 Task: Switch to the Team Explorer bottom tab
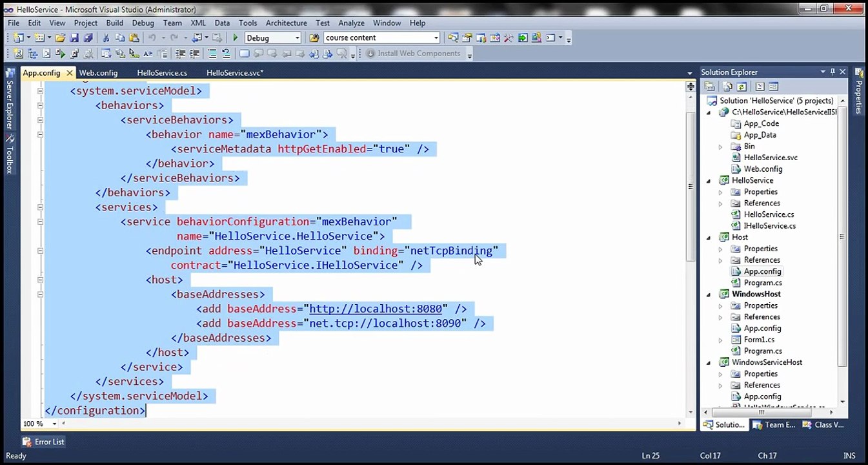(774, 424)
